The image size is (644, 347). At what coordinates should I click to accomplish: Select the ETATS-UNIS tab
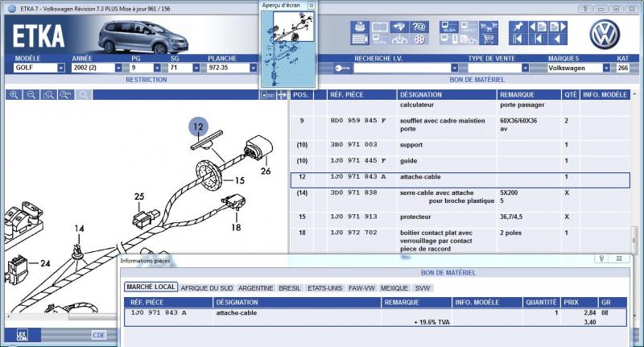pos(324,288)
